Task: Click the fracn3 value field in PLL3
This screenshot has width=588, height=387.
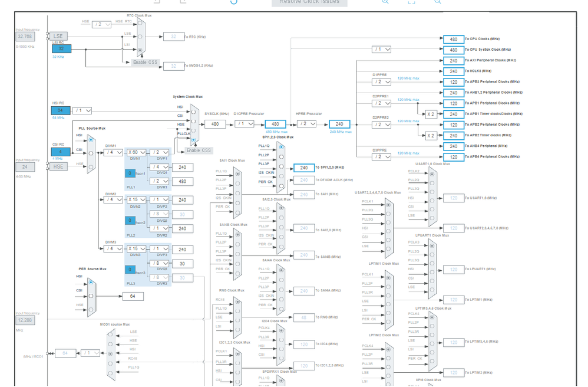Action: (130, 269)
